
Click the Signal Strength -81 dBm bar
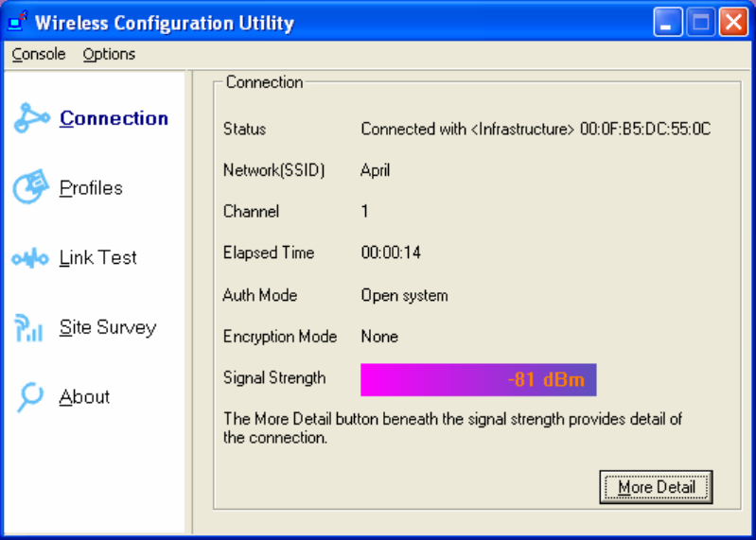coord(478,379)
